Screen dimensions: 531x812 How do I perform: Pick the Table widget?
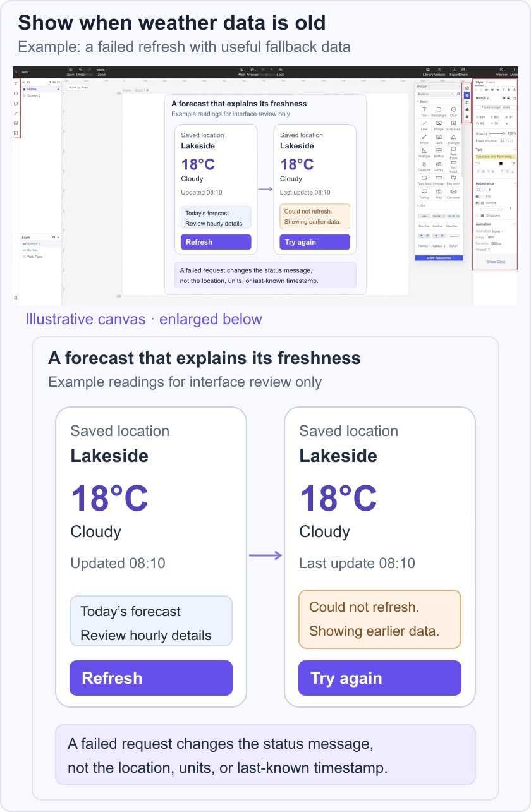(439, 139)
